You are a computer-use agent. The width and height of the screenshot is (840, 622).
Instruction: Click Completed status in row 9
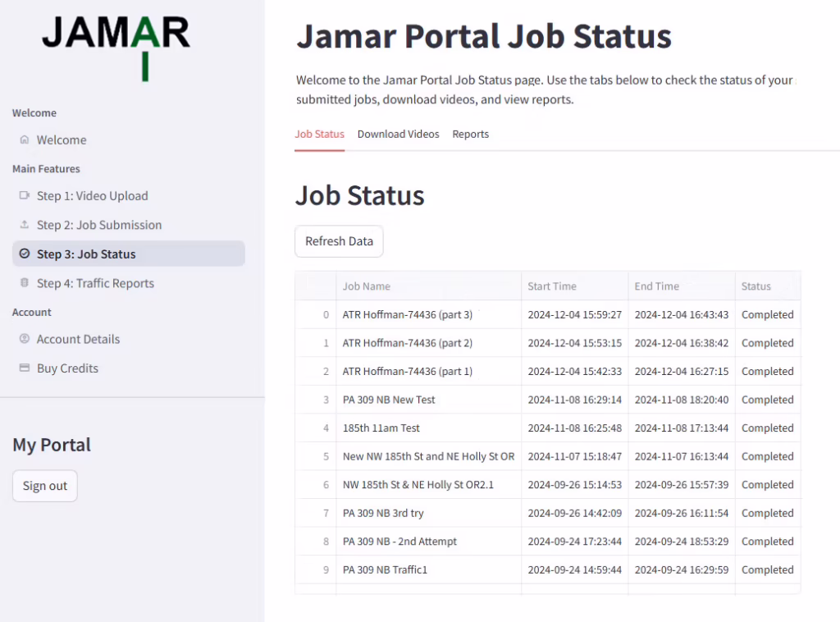[768, 570]
